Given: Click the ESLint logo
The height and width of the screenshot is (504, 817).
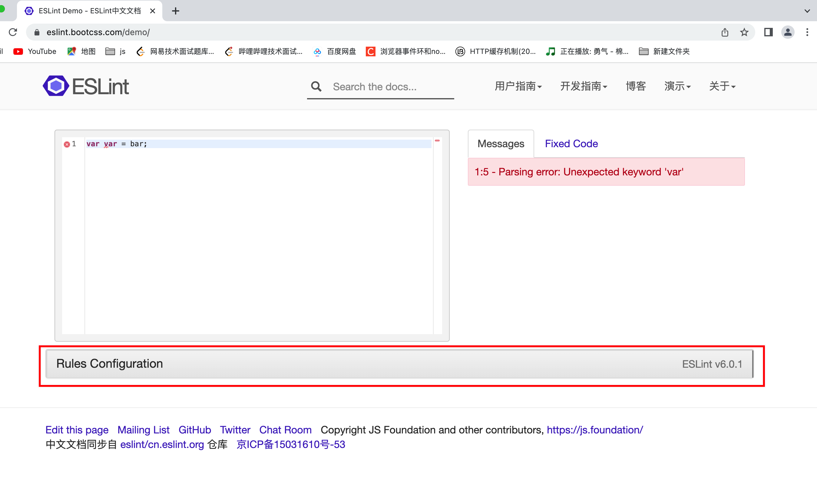Looking at the screenshot, I should (86, 86).
